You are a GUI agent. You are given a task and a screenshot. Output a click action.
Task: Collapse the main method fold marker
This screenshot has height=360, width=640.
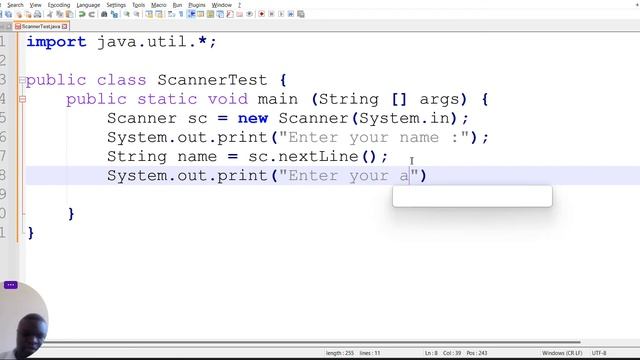[x=22, y=99]
